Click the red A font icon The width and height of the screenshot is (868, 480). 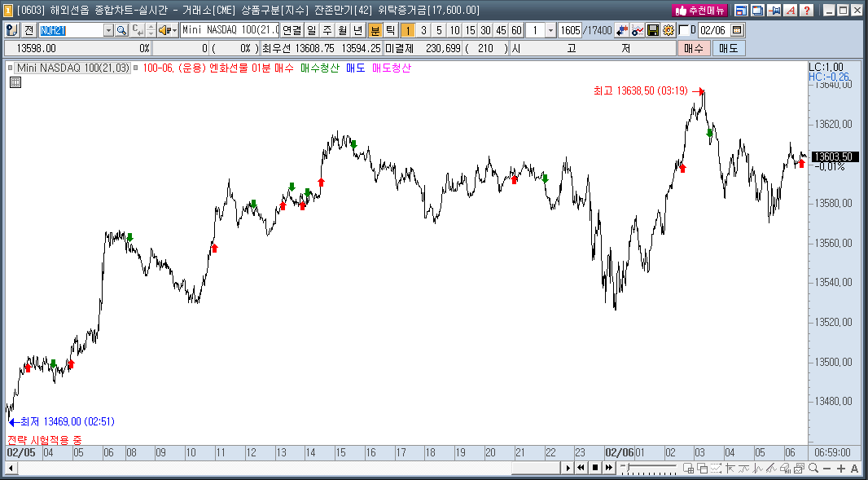pos(791,10)
